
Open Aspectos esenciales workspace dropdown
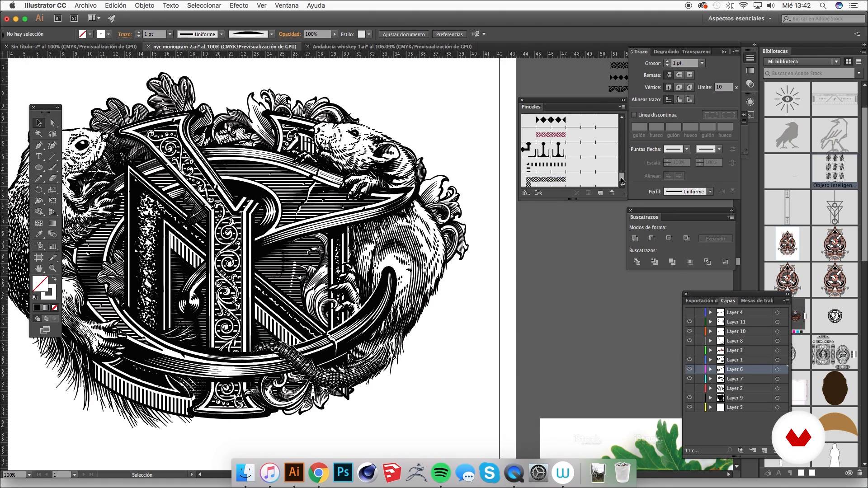740,19
